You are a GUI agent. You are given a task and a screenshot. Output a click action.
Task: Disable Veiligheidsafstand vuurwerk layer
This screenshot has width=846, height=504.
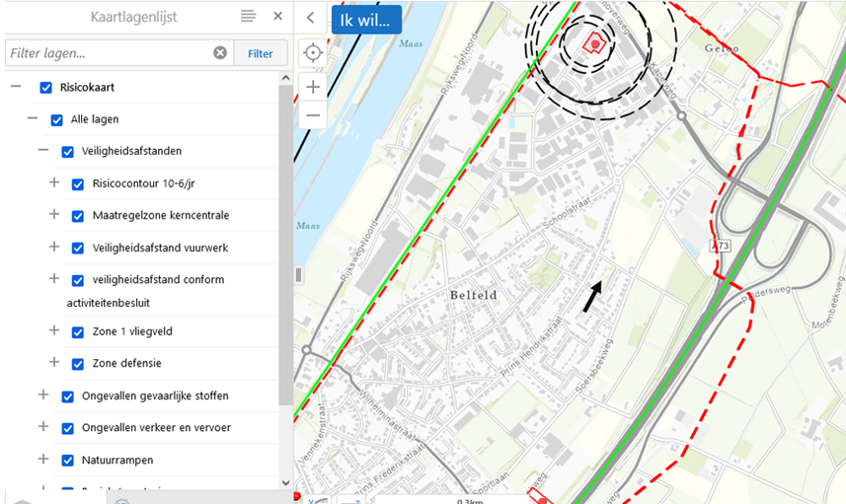coord(78,248)
